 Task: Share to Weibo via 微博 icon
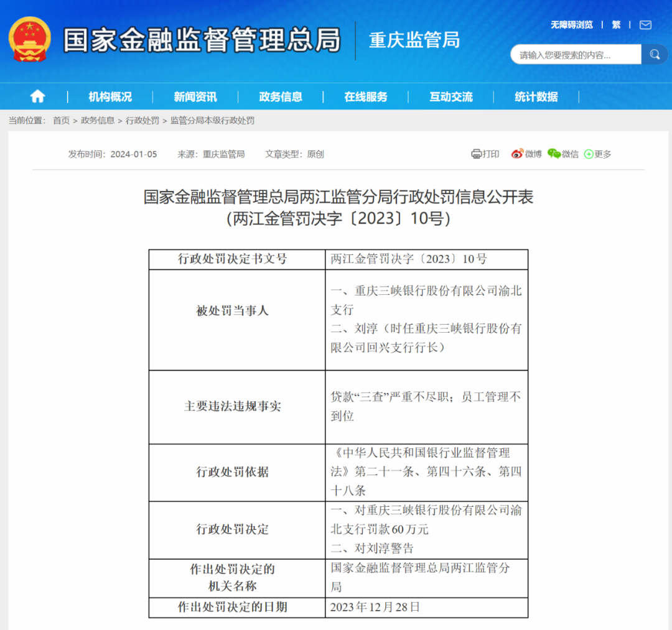526,154
